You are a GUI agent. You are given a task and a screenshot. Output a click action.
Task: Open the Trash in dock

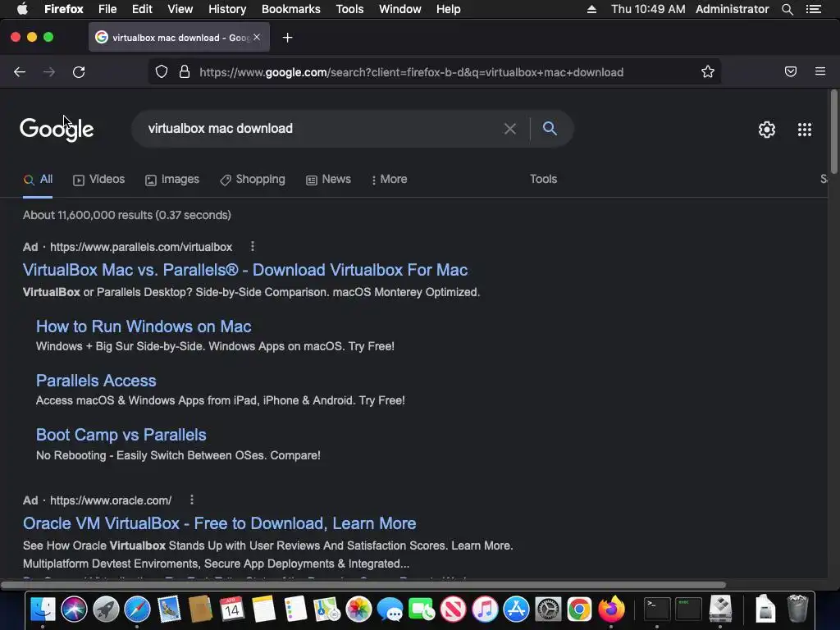(x=797, y=609)
